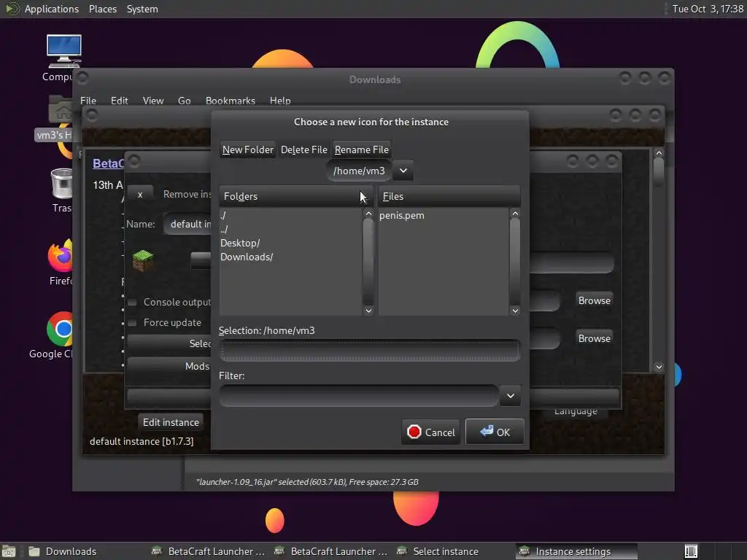Click the Folders column header
The width and height of the screenshot is (747, 560).
click(x=296, y=196)
